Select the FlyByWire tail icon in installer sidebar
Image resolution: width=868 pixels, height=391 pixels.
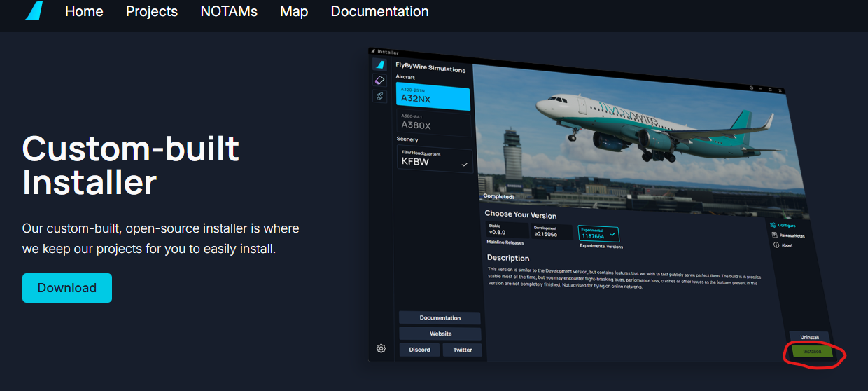379,64
